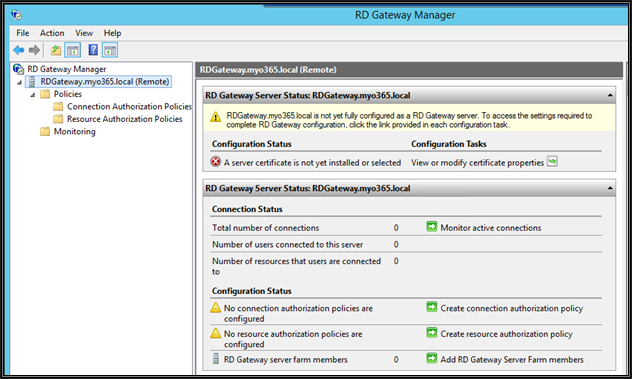Viewport: 632px width, 379px height.
Task: Select RD Gateway Manager root tree label
Action: click(67, 69)
